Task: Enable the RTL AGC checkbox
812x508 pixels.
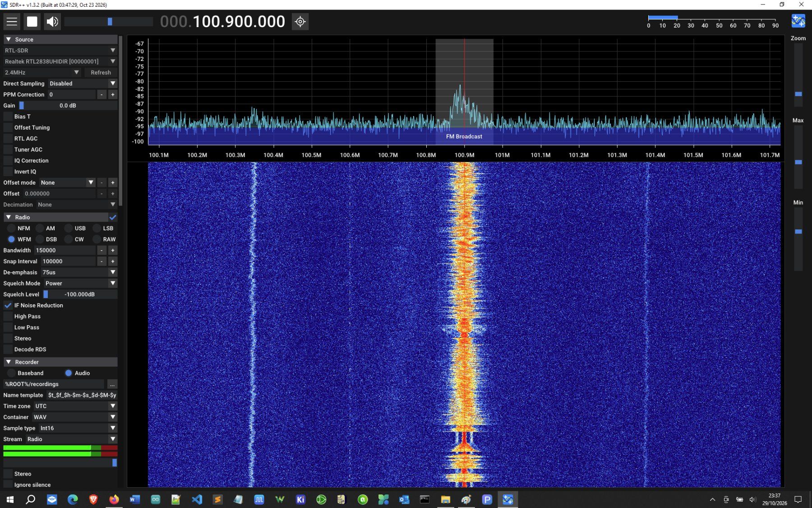Action: [x=8, y=139]
